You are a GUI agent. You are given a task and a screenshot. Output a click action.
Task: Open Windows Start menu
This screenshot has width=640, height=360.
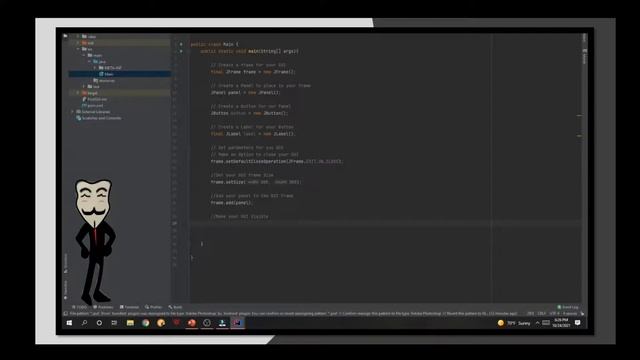(69, 323)
